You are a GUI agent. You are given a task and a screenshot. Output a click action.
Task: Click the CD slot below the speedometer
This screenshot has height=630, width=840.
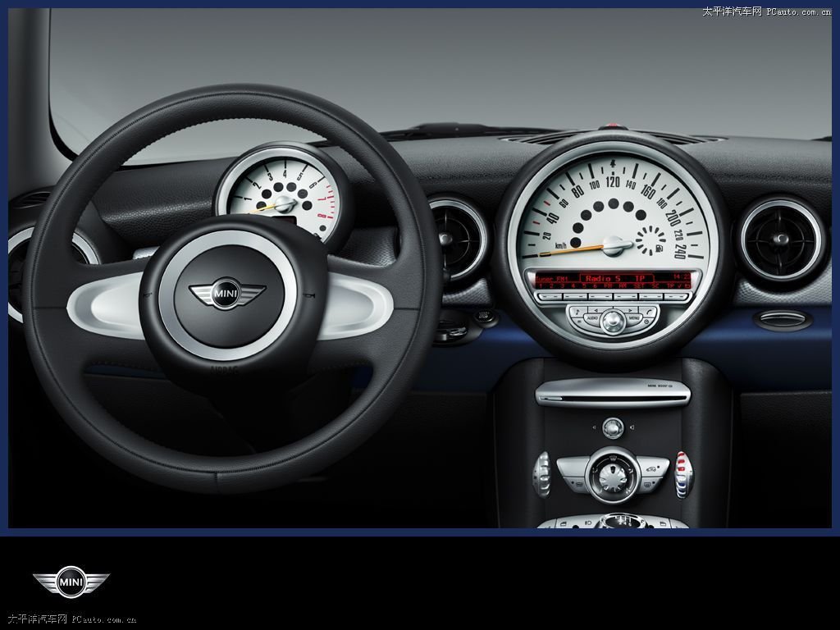(613, 396)
